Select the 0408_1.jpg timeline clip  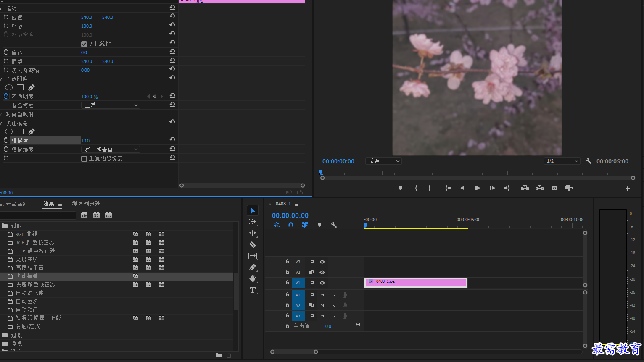pyautogui.click(x=416, y=283)
